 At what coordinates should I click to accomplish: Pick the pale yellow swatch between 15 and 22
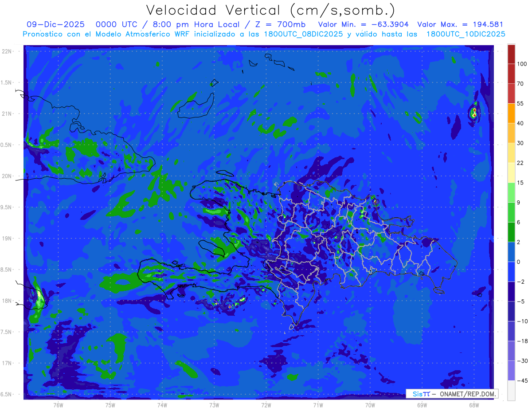coord(511,172)
